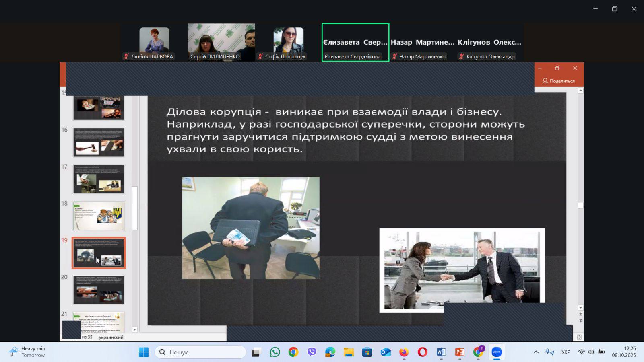644x362 pixels.
Task: Open WhatsApp from the taskbar
Action: pos(275,352)
